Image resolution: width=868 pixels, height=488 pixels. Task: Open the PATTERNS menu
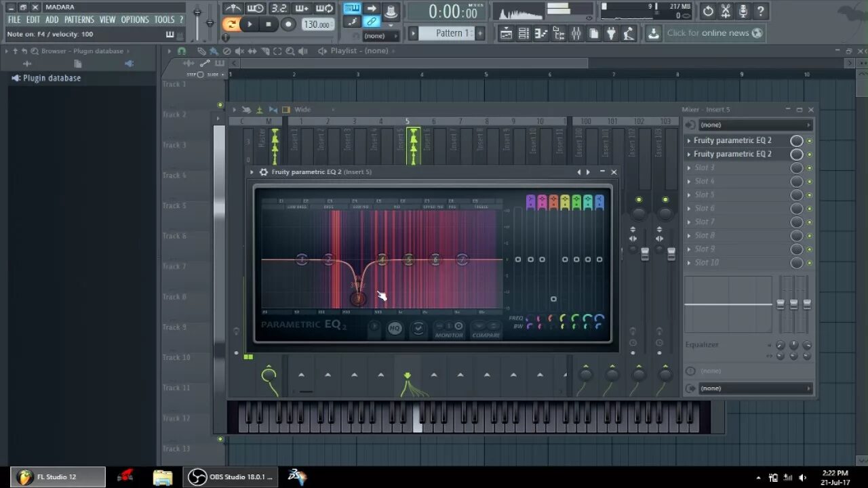79,20
